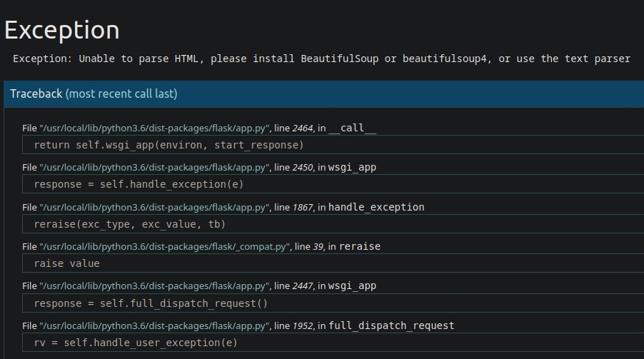
Task: Click the large 'Exception' page heading
Action: point(62,31)
